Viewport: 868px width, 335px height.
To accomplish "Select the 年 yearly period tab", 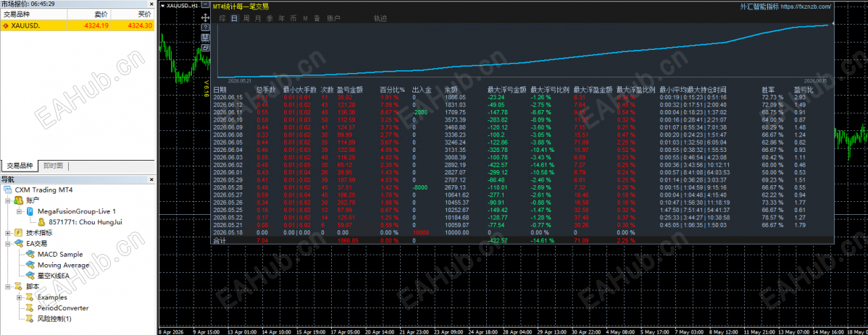I will pos(282,18).
